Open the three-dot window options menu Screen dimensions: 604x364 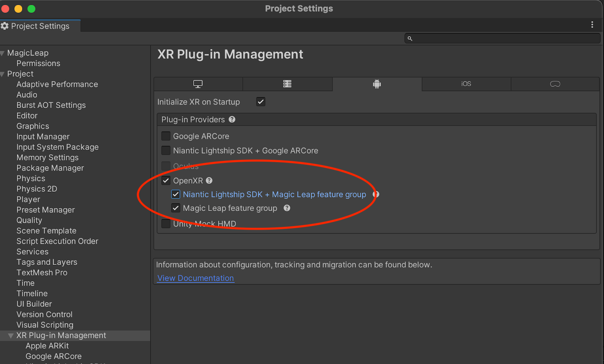pos(592,25)
